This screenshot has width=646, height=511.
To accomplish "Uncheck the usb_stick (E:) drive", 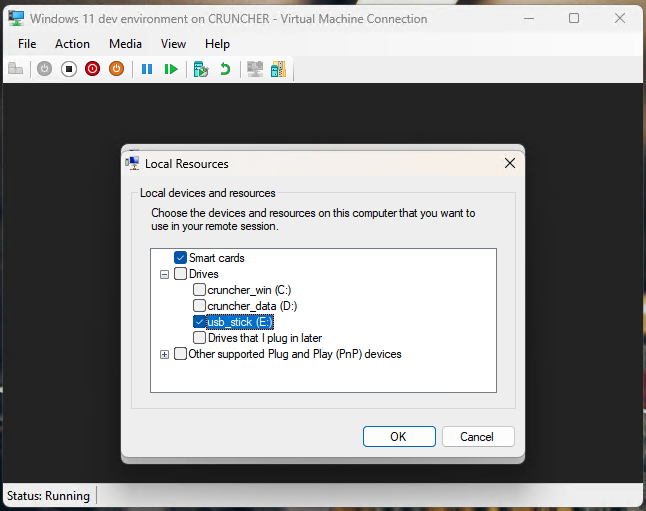I will pyautogui.click(x=200, y=322).
